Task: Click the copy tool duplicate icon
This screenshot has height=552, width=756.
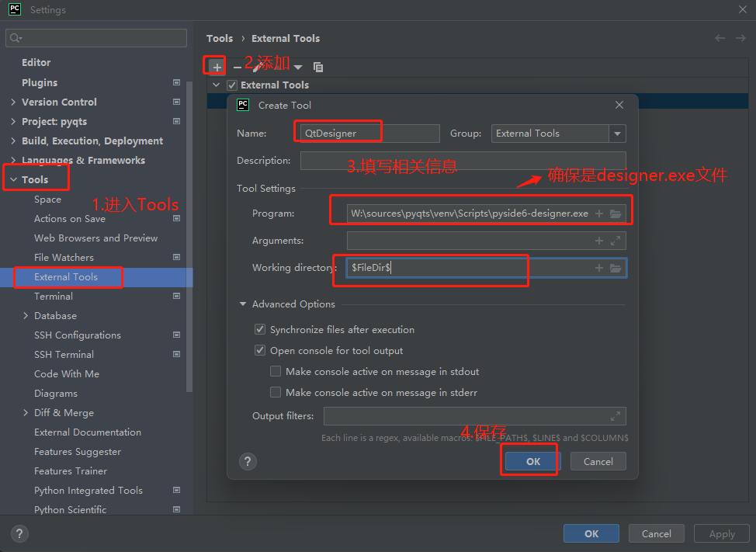Action: point(318,67)
